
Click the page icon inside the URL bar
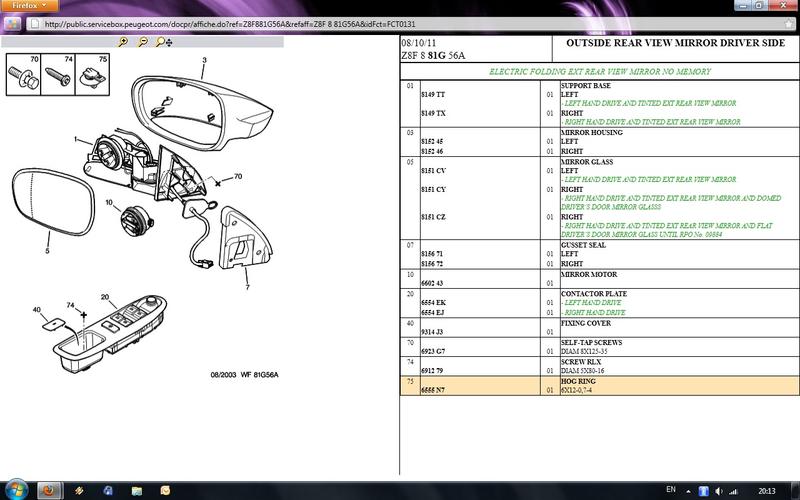(x=34, y=24)
